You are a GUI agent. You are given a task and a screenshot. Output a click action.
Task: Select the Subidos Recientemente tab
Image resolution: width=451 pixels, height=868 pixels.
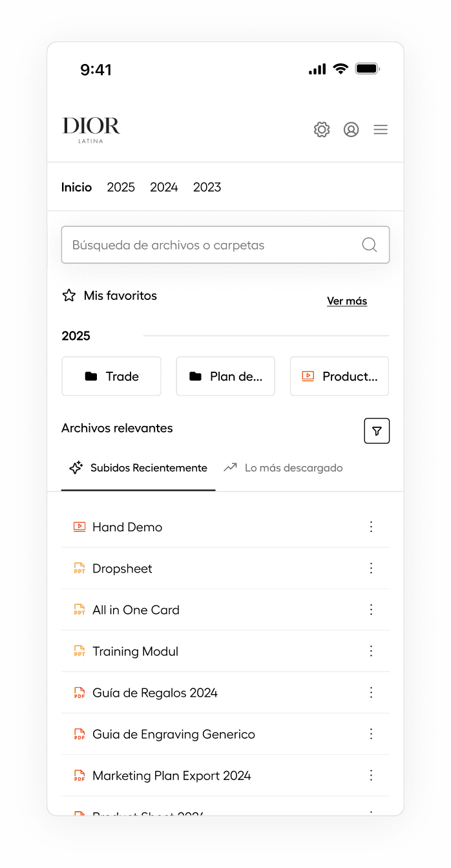tap(138, 468)
